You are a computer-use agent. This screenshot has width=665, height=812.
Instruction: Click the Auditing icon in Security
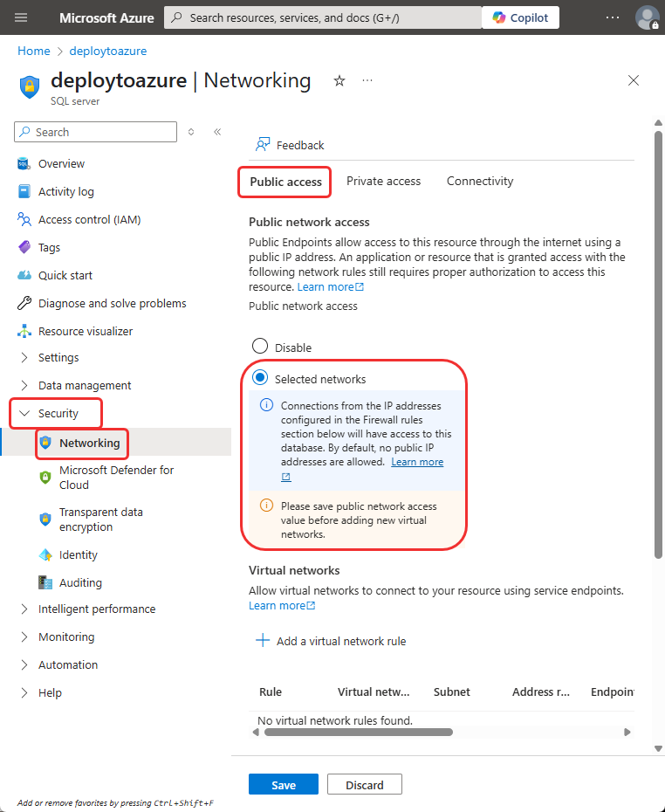(x=45, y=582)
